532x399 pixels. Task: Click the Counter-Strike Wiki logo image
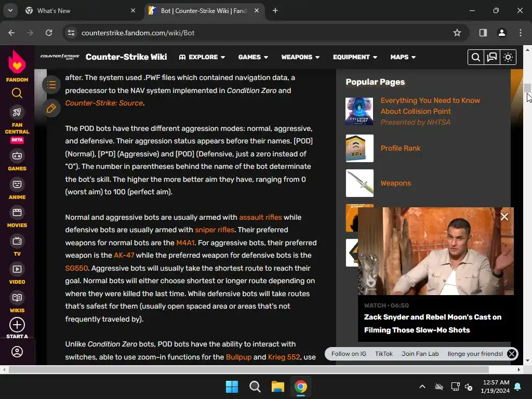pos(60,57)
